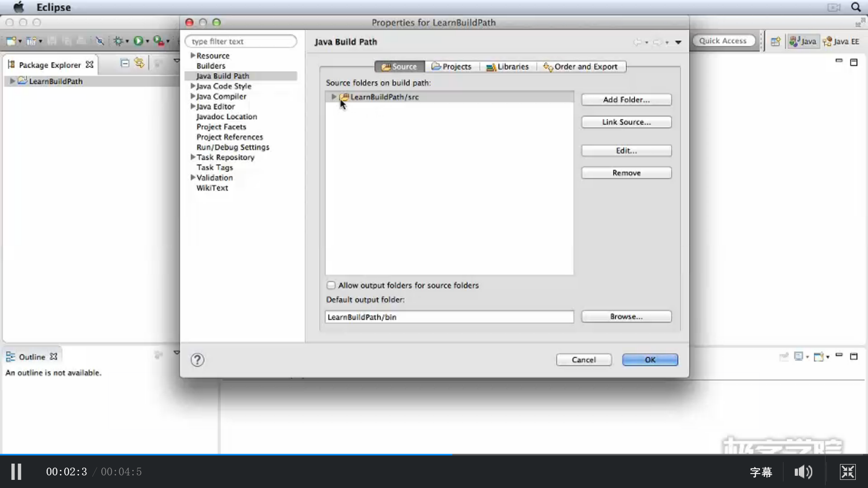Image resolution: width=868 pixels, height=488 pixels.
Task: Switch to the Java EE perspective
Action: [x=841, y=42]
